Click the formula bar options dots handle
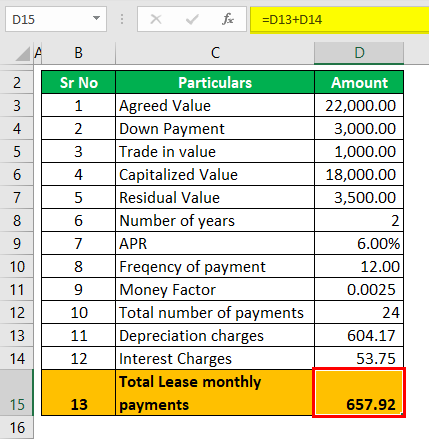The width and height of the screenshot is (429, 439). click(x=122, y=19)
